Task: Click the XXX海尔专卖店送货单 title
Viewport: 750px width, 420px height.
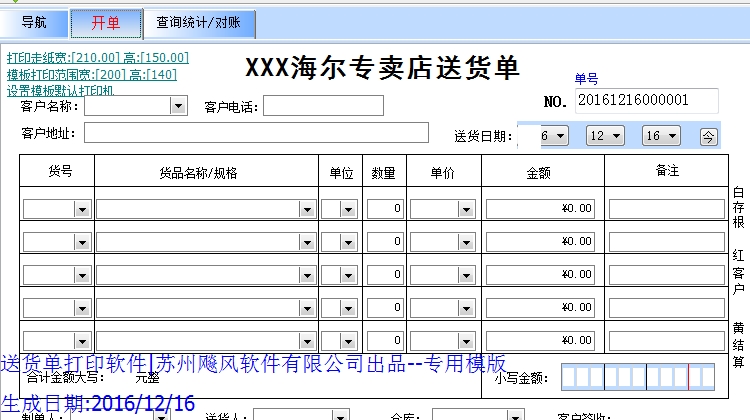Action: point(383,68)
